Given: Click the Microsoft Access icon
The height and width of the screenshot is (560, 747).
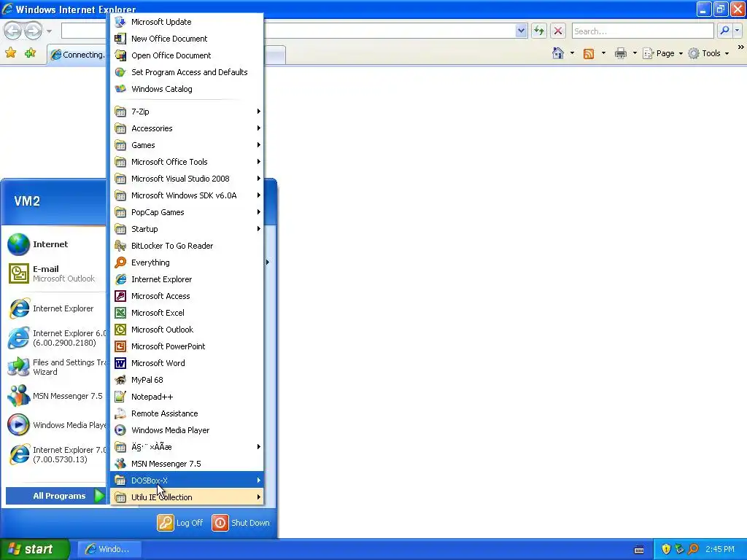Looking at the screenshot, I should tap(120, 296).
